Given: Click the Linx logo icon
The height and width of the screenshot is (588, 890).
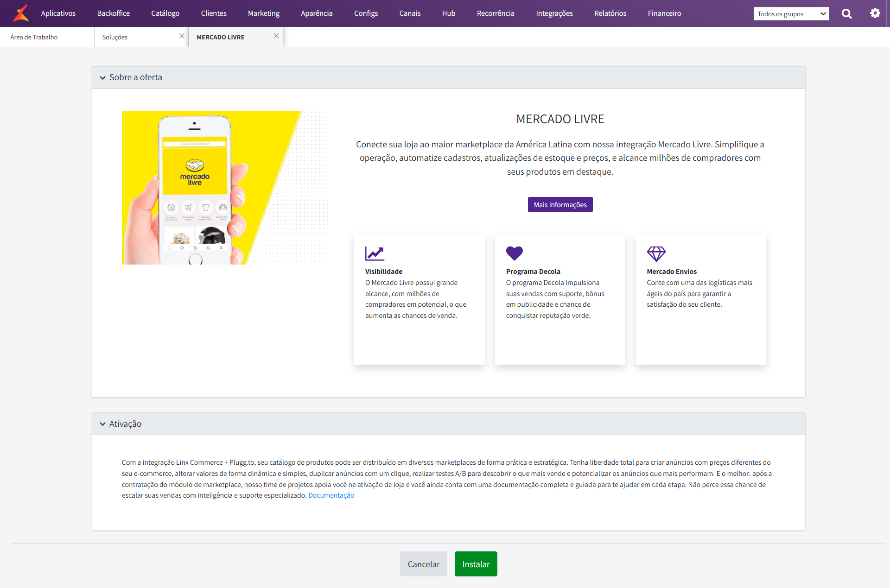Looking at the screenshot, I should pyautogui.click(x=20, y=13).
